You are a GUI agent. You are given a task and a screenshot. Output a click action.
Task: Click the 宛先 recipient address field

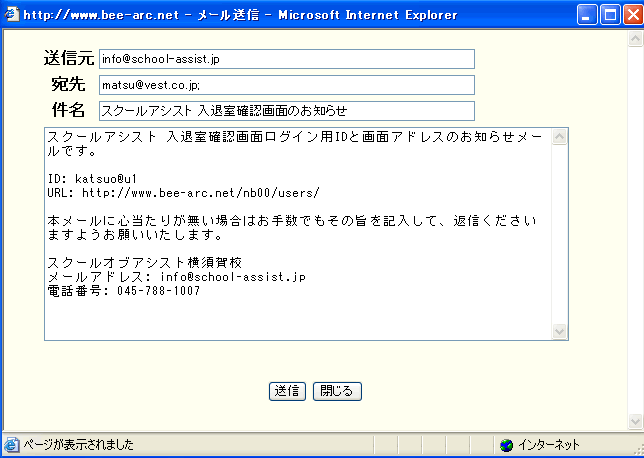287,85
